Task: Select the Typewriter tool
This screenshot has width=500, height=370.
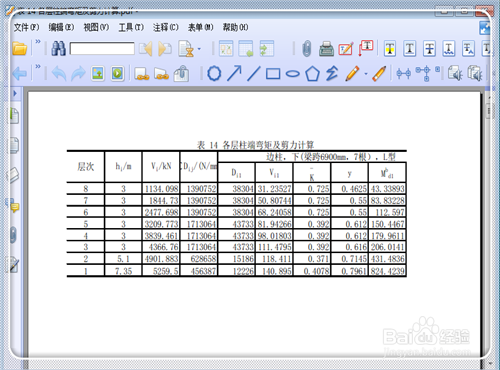Action: tap(326, 49)
